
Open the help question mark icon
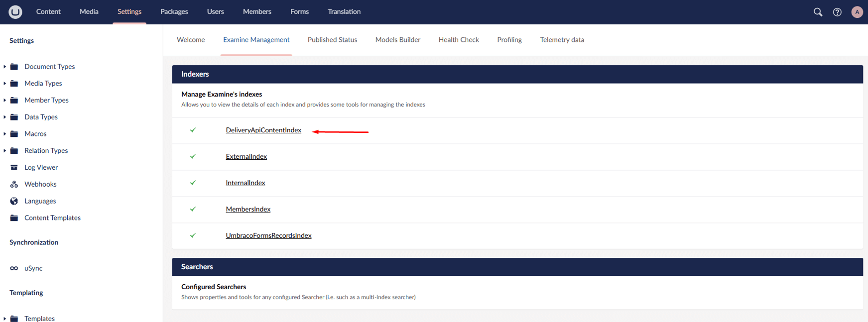(837, 12)
